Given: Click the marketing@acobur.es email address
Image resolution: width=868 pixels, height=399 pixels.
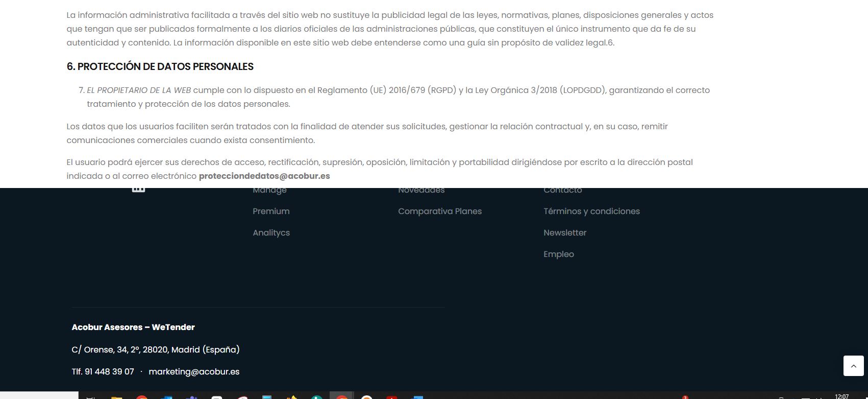Looking at the screenshot, I should click(x=194, y=371).
